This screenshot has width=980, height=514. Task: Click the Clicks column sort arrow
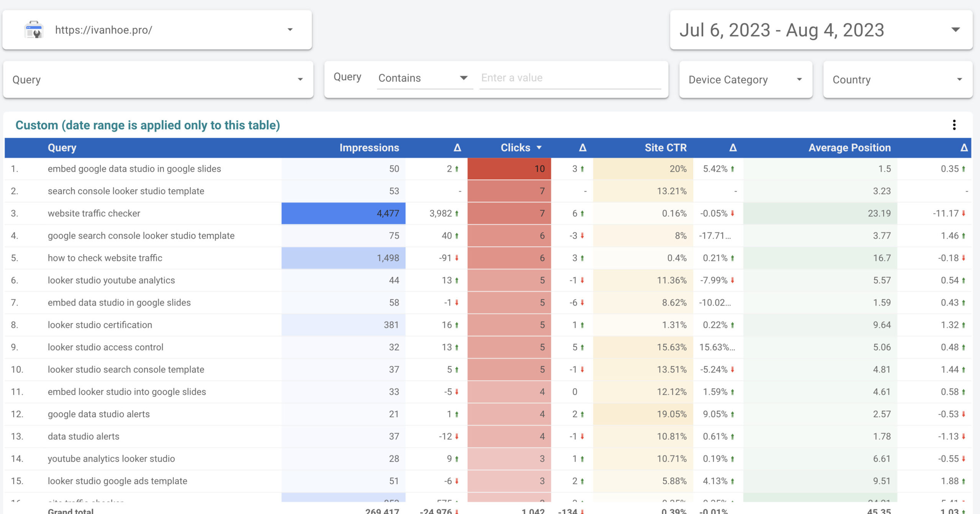[x=539, y=148]
